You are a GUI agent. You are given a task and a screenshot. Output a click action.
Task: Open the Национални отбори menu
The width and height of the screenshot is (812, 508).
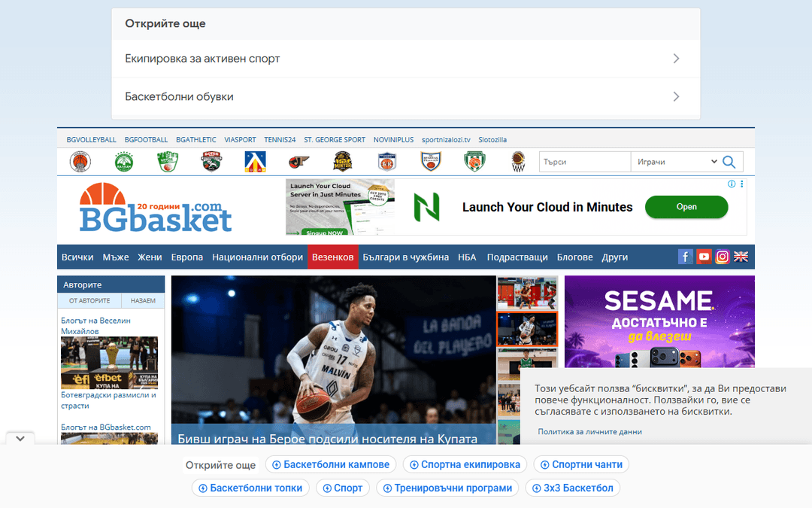coord(257,257)
